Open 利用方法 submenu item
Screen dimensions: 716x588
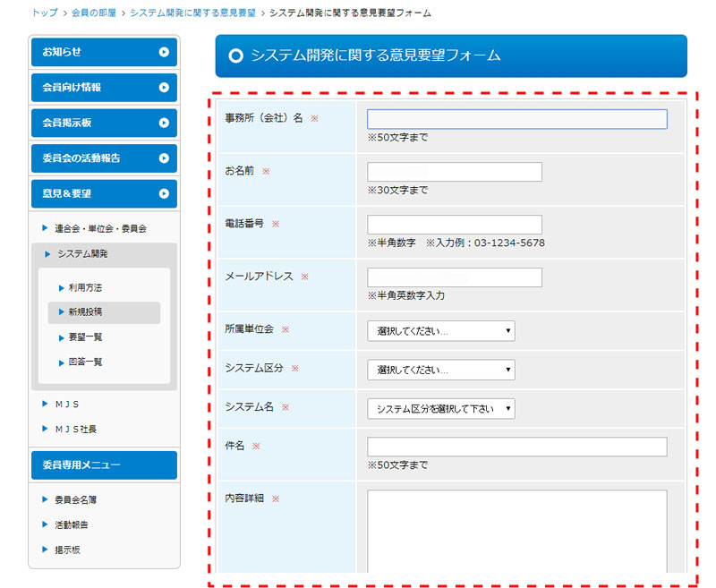click(x=85, y=287)
